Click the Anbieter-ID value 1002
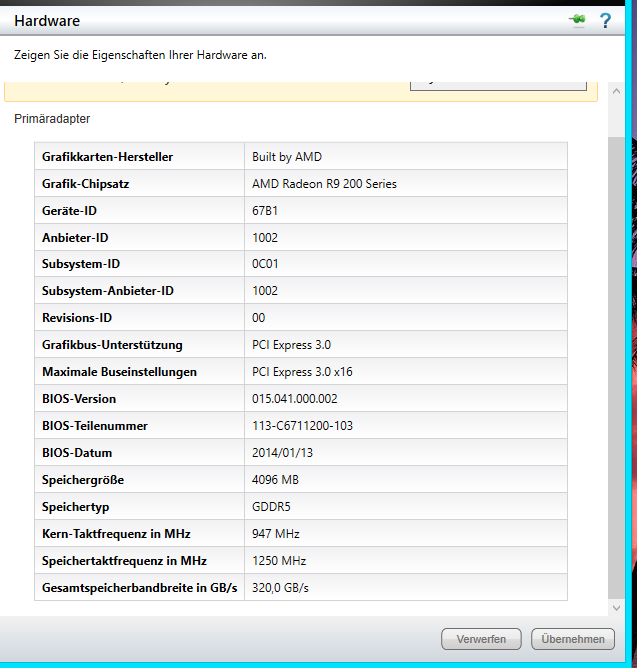Image resolution: width=637 pixels, height=668 pixels. click(x=265, y=238)
